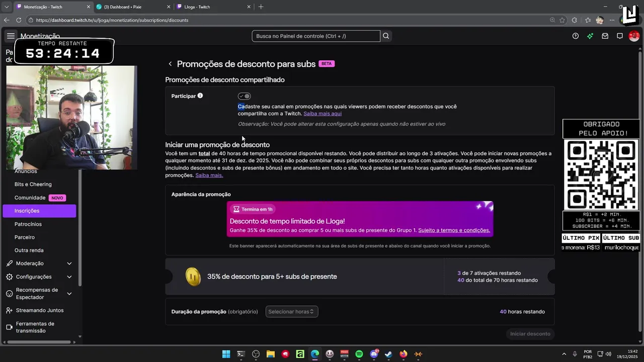
Task: Open Bits e Cheering in sidebar
Action: [x=33, y=185]
